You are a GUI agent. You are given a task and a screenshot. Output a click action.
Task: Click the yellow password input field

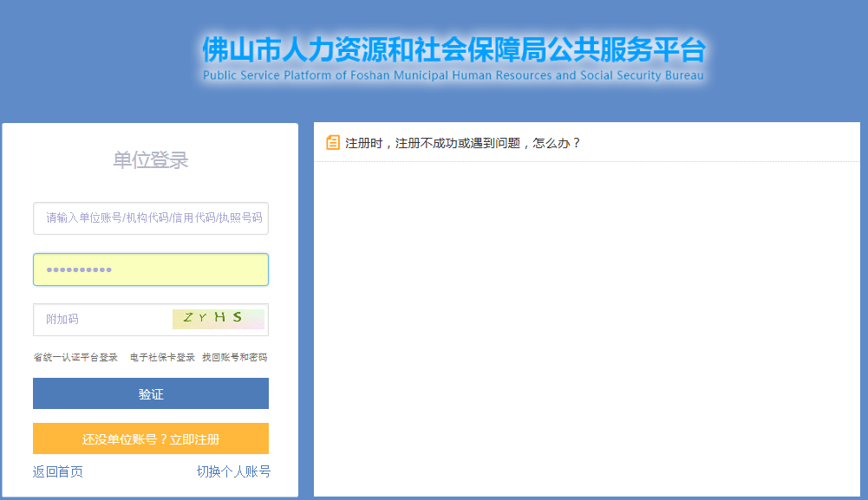151,269
